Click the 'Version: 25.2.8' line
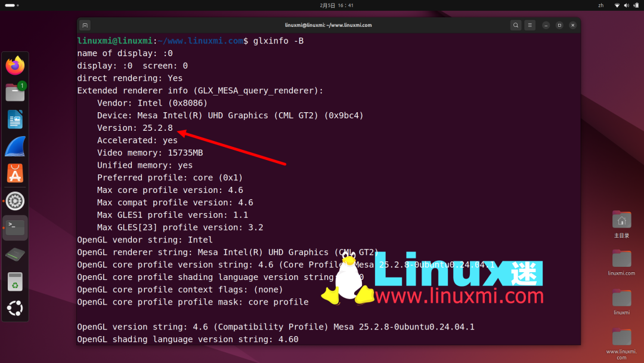644x363 pixels. coord(135,128)
